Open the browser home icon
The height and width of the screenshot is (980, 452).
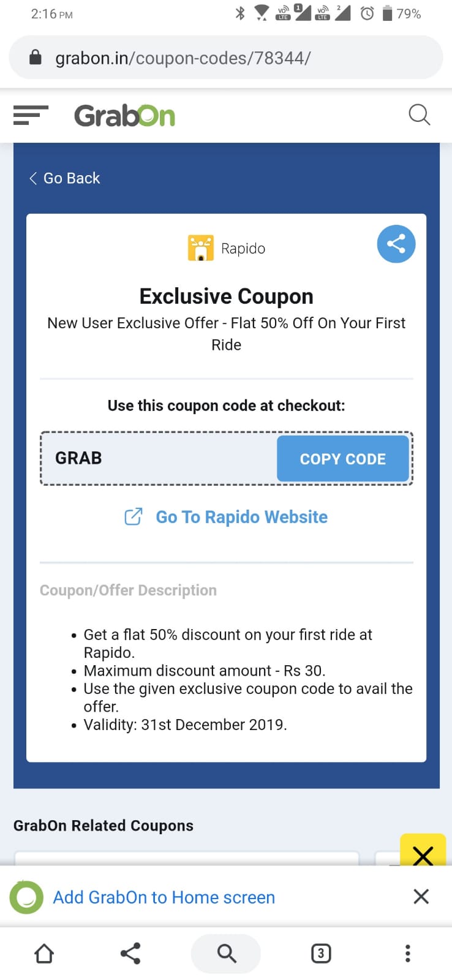tap(44, 953)
